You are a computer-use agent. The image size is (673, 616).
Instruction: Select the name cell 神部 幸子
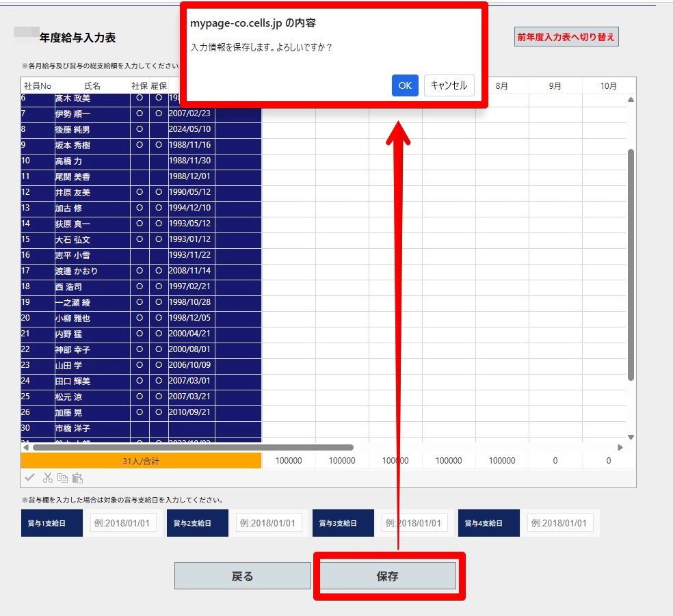(92, 349)
